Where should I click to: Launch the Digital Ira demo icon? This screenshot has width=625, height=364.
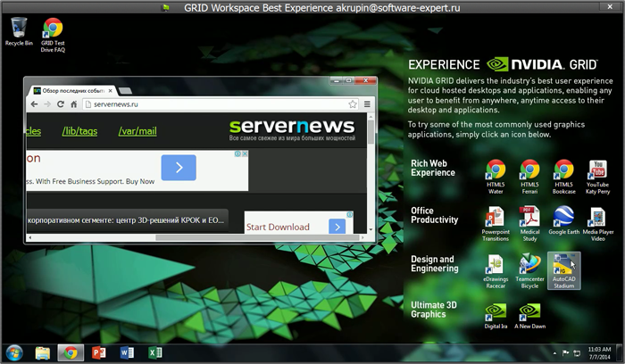496,316
